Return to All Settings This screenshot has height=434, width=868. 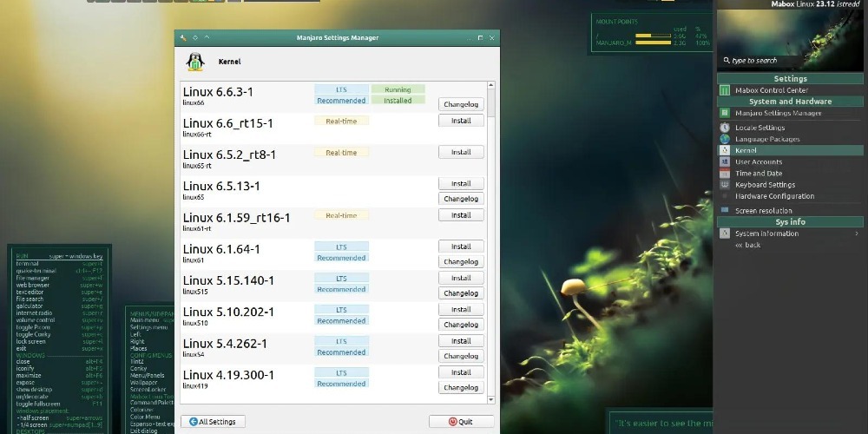pyautogui.click(x=213, y=422)
